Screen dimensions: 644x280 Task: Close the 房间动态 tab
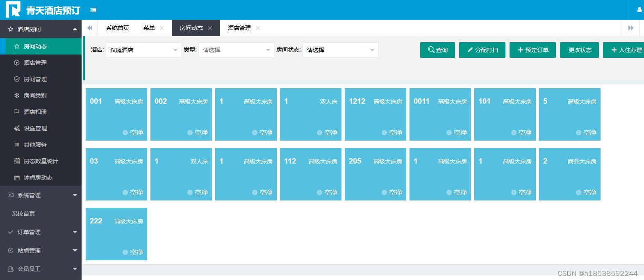tap(210, 28)
